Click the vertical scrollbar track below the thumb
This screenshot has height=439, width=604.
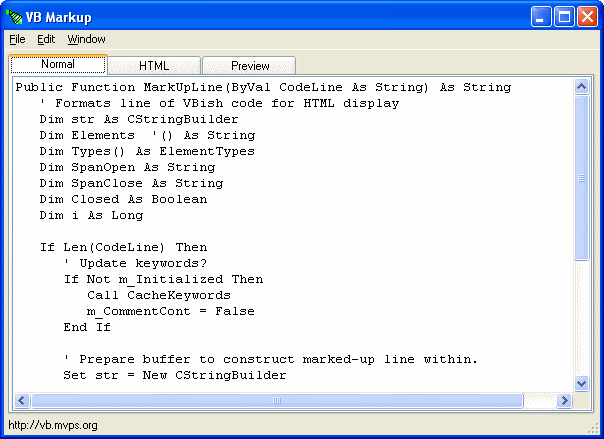coord(581,318)
